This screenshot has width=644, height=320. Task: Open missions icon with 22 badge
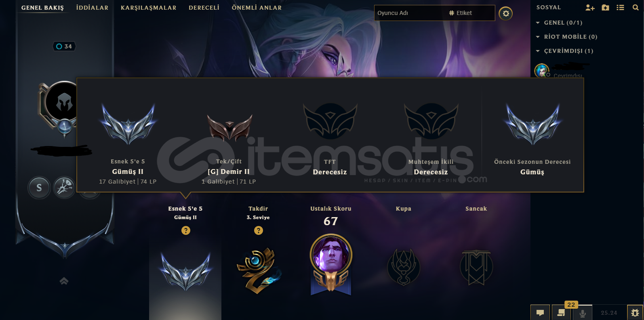point(561,313)
